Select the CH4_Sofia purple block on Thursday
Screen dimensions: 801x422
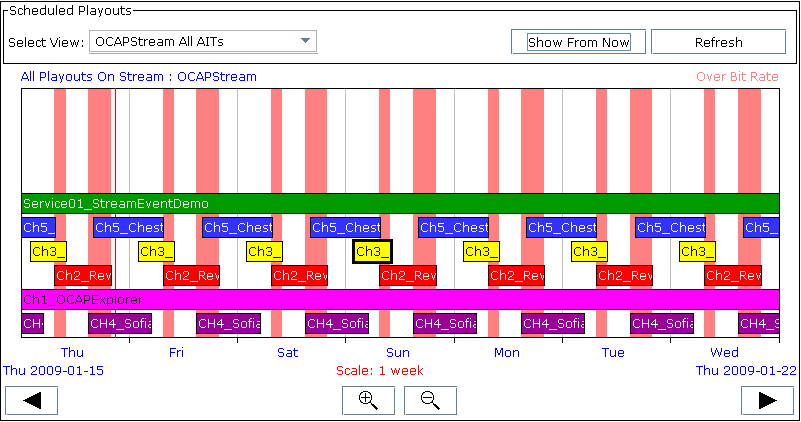[120, 323]
